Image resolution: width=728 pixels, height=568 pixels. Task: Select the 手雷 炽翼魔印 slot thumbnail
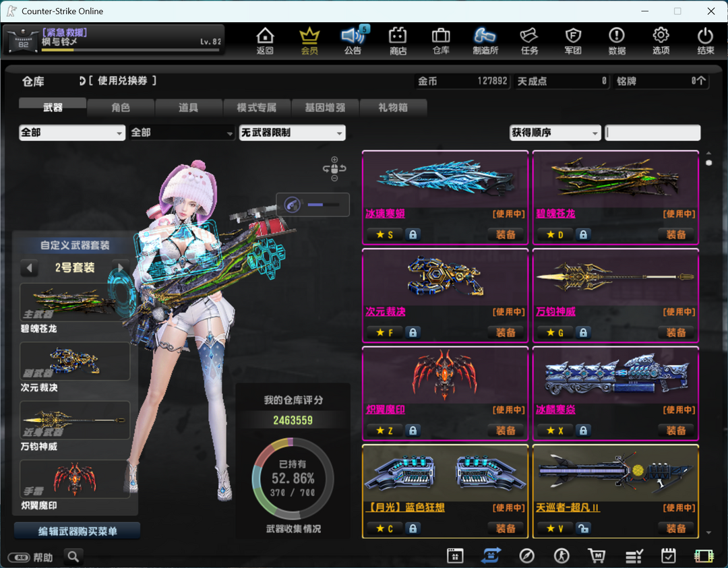click(75, 479)
